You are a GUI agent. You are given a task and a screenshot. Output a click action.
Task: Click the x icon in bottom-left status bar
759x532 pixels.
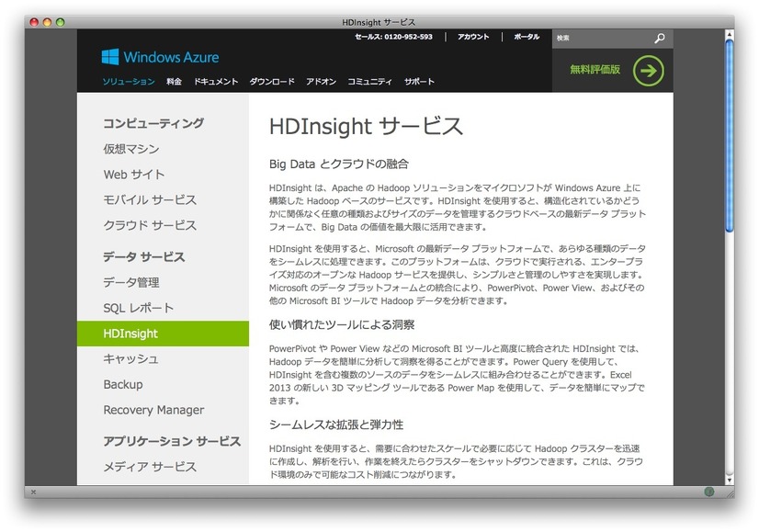(33, 492)
